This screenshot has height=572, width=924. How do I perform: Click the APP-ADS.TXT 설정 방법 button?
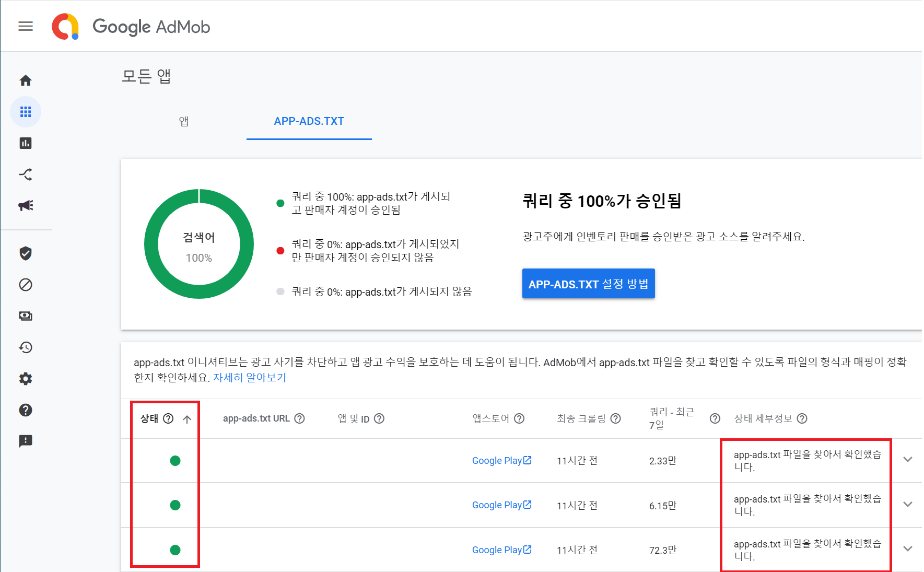pyautogui.click(x=588, y=284)
